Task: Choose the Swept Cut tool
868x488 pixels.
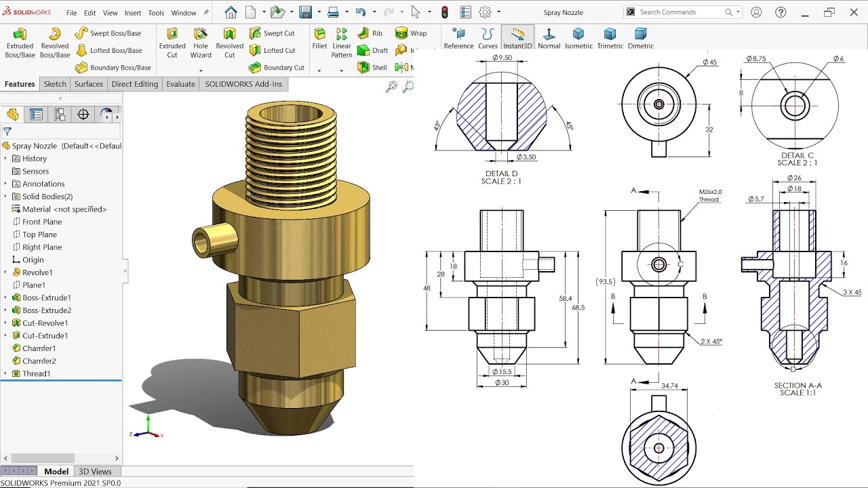Action: pyautogui.click(x=272, y=33)
